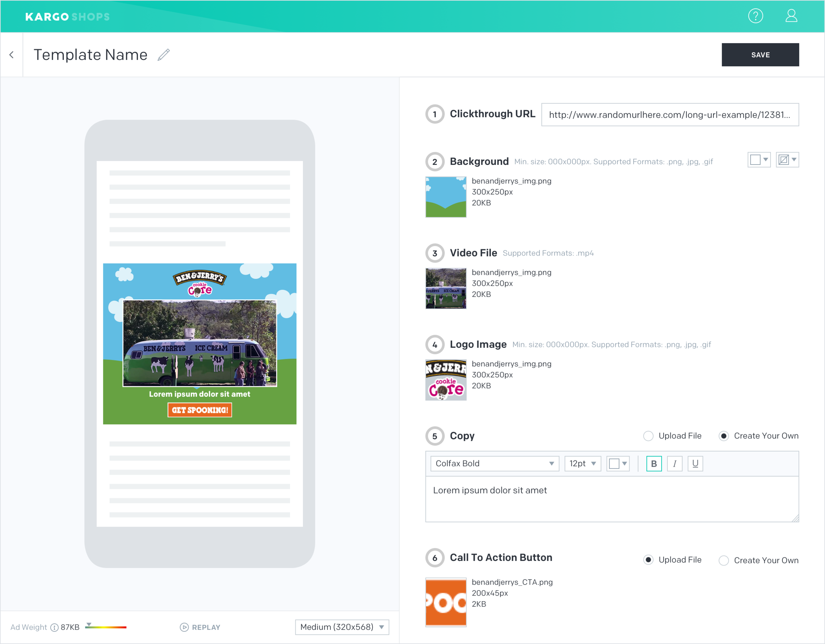Click the Clickthrough URL heading
825x644 pixels.
click(x=492, y=114)
